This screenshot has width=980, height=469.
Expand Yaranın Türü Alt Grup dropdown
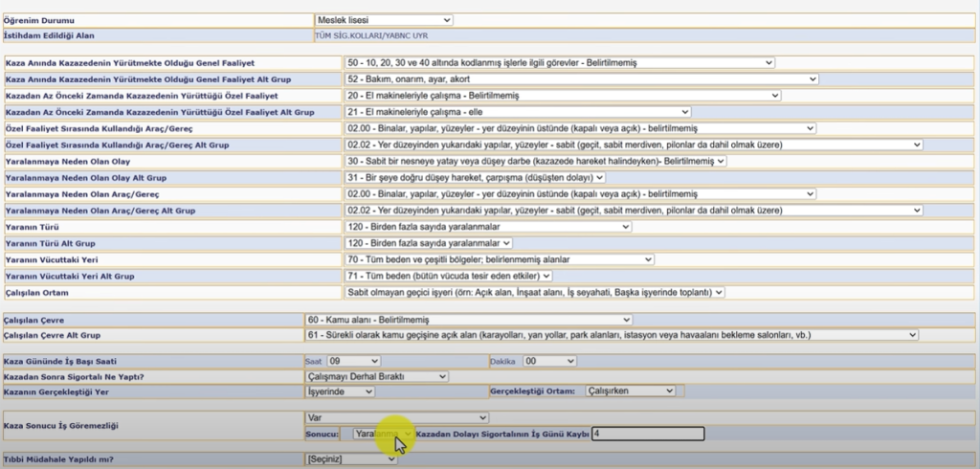point(428,243)
